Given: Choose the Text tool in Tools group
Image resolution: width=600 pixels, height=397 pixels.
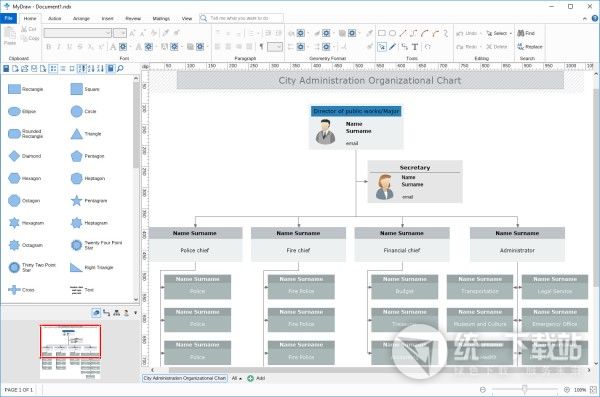Looking at the screenshot, I should tap(415, 47).
